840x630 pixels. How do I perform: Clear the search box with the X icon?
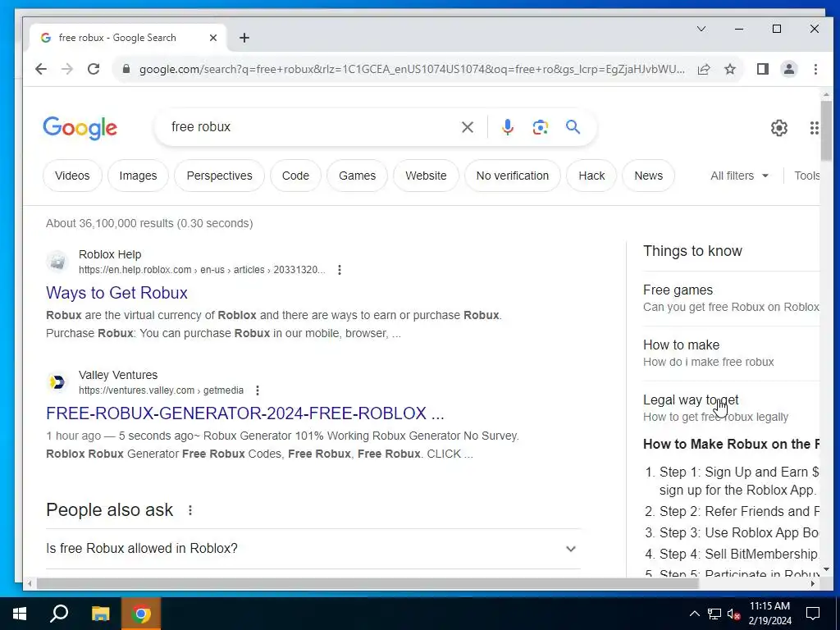click(467, 127)
